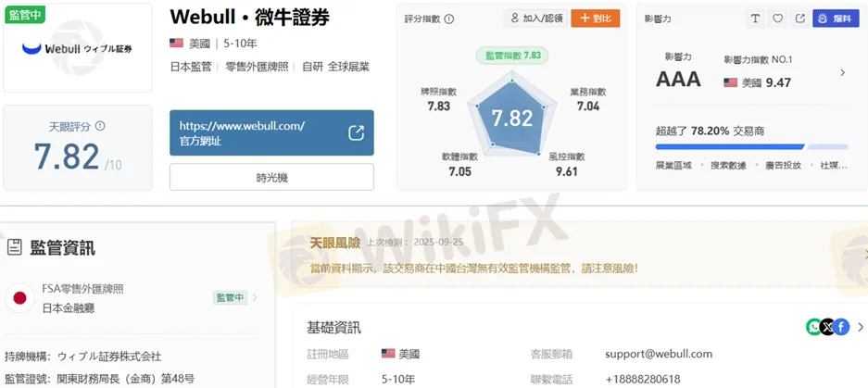The image size is (868, 388).
Task: Click the 天眼風險 warning heading
Action: (x=335, y=243)
